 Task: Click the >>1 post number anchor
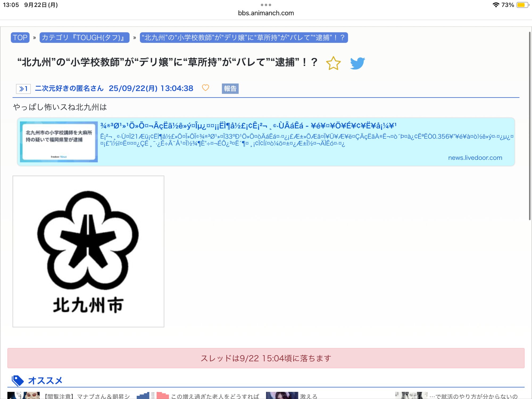[x=23, y=89]
